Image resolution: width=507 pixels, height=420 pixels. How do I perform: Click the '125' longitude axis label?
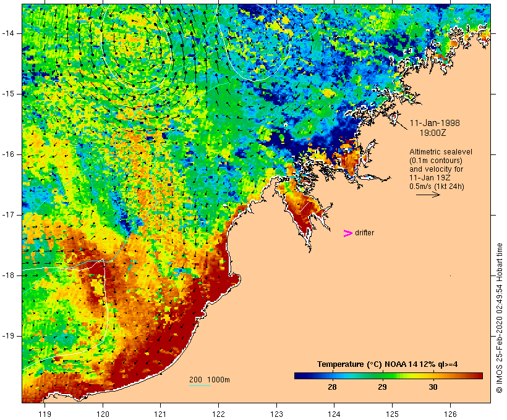coord(393,414)
